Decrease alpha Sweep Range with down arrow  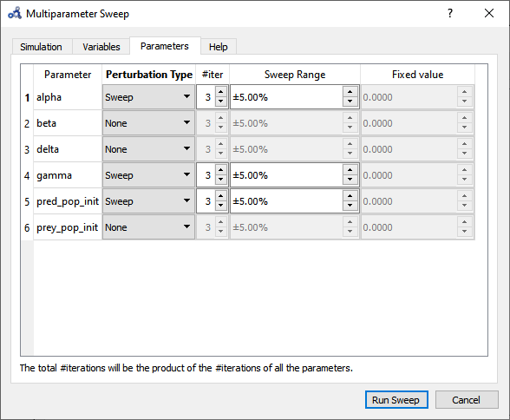point(350,102)
